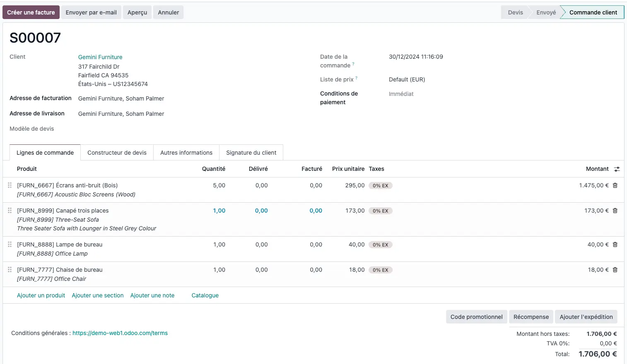
Task: Delete the Chaise de bureau line
Action: tap(615, 270)
